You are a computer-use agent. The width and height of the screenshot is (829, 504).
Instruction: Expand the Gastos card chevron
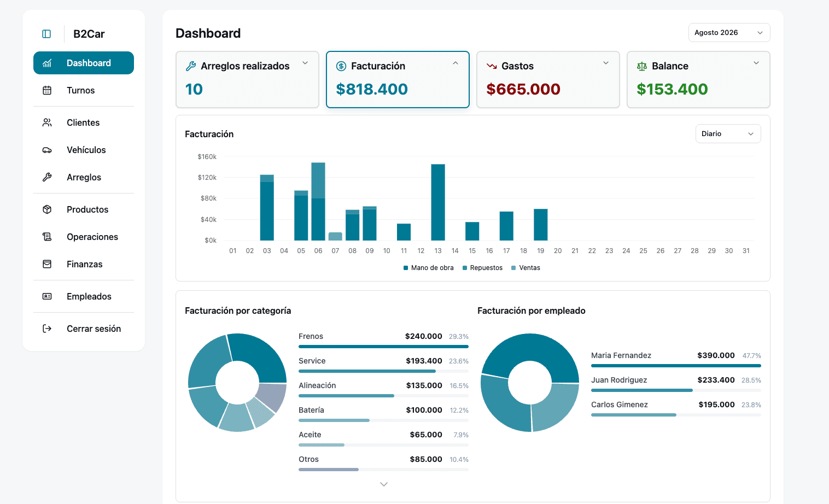tap(606, 63)
